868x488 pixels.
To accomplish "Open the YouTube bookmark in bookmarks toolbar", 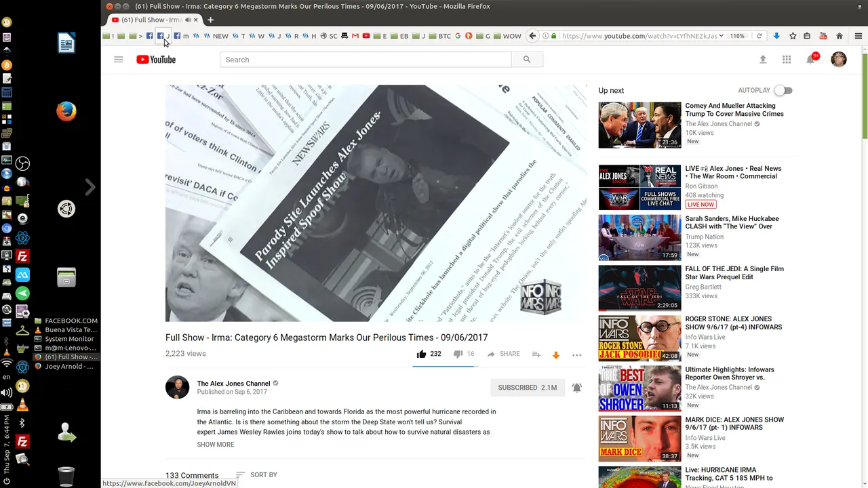I will coord(366,36).
